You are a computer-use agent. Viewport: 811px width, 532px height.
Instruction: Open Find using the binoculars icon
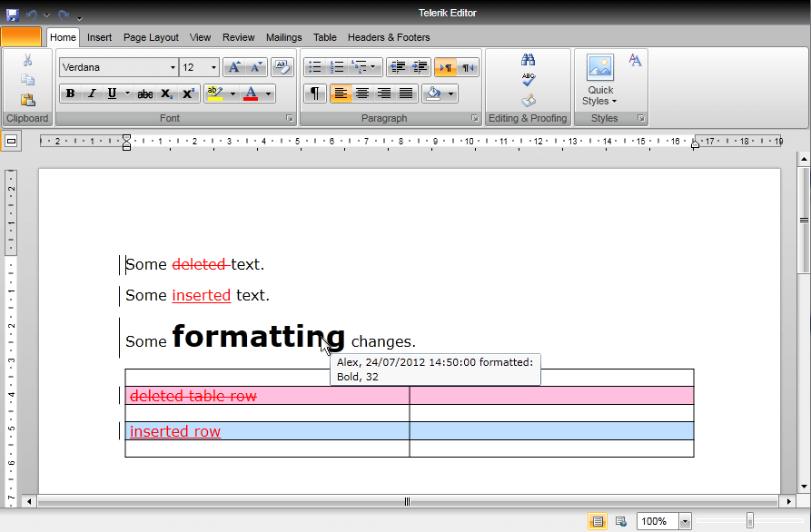pos(528,61)
